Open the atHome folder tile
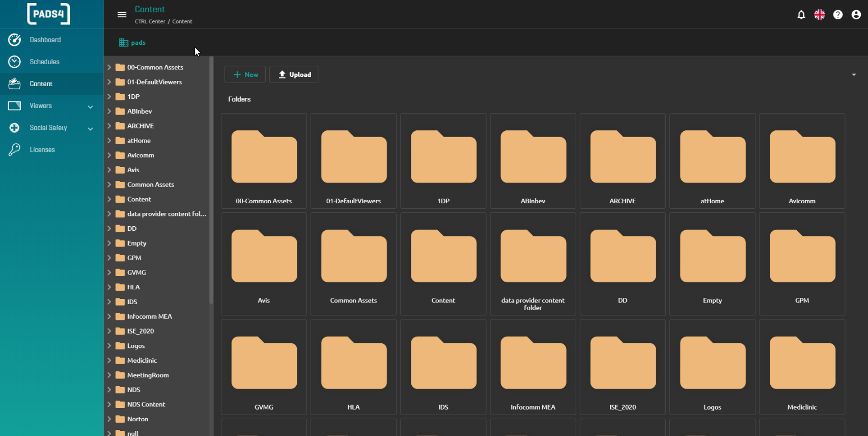The image size is (868, 436). 712,161
